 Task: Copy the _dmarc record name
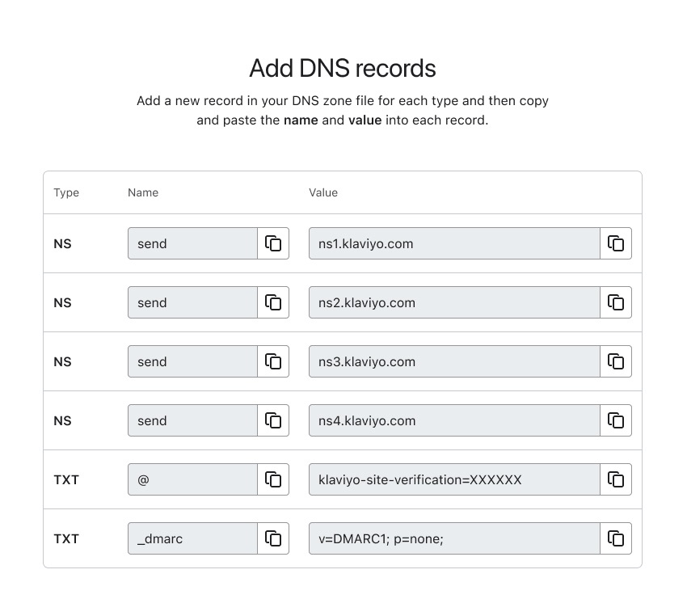[x=273, y=538]
